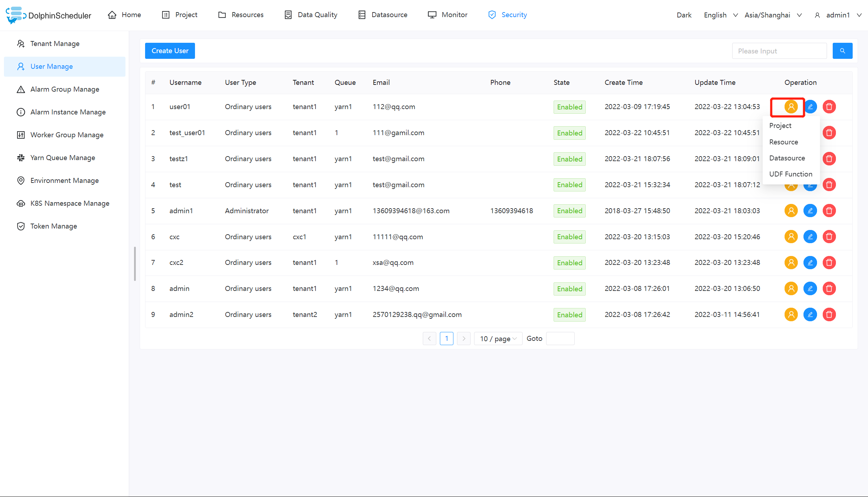
Task: Toggle the Dark theme switch
Action: [684, 15]
